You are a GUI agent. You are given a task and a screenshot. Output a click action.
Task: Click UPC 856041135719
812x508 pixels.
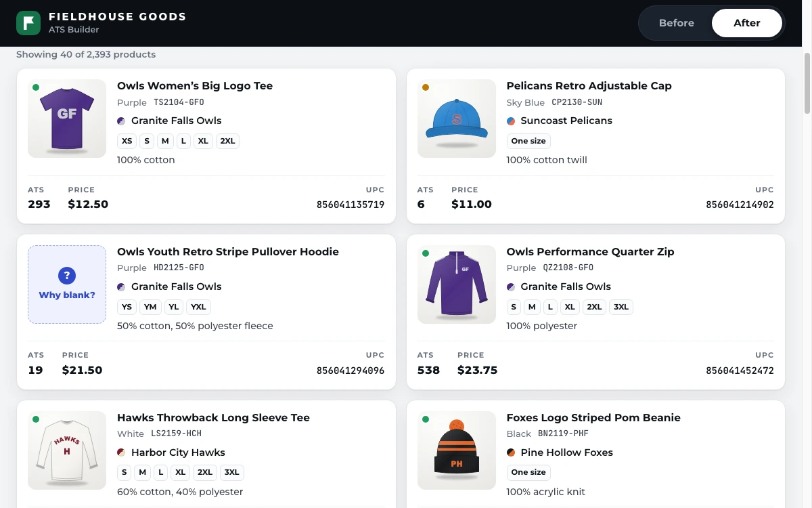tap(351, 205)
